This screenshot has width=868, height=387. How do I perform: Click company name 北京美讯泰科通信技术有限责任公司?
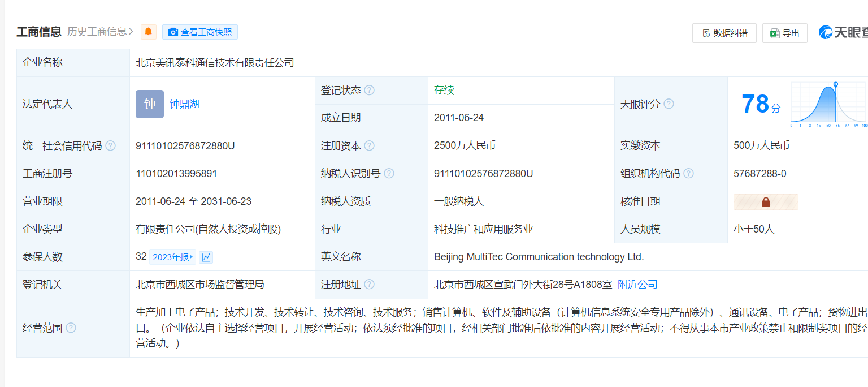(215, 63)
